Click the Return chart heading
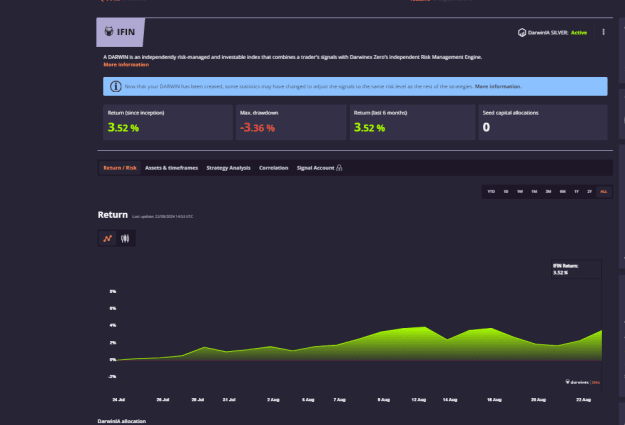 (x=113, y=215)
